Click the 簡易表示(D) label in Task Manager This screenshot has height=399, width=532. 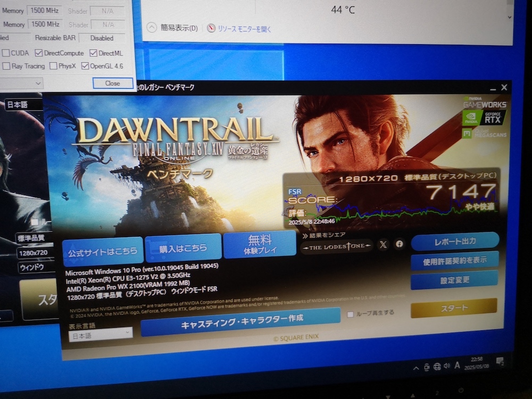[179, 28]
